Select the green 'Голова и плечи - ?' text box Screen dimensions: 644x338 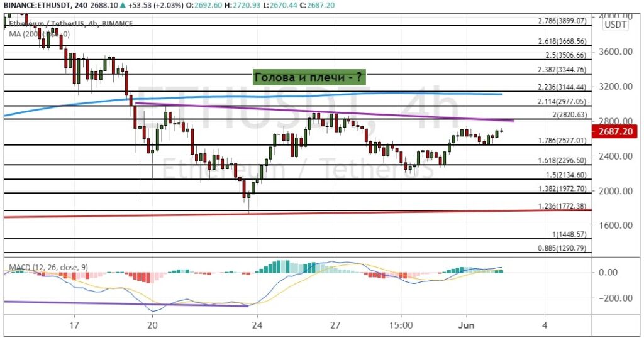(x=309, y=77)
